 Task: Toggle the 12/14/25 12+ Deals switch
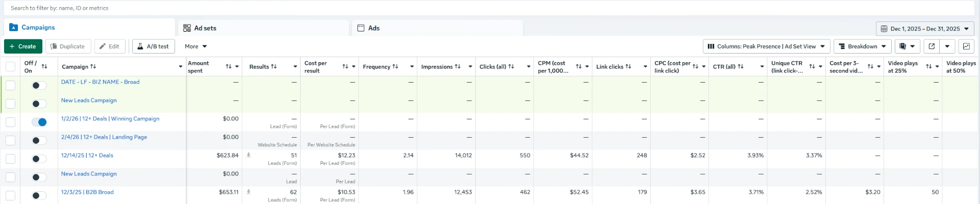[39, 159]
